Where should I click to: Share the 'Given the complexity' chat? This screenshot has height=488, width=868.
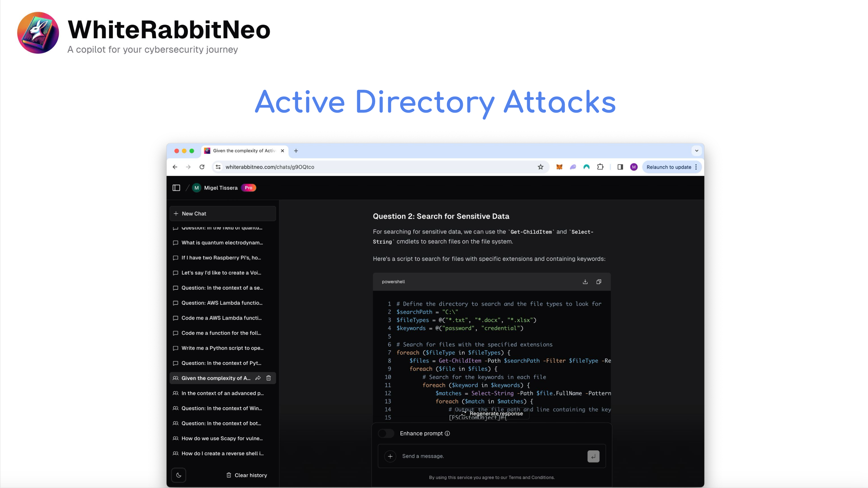pyautogui.click(x=258, y=378)
